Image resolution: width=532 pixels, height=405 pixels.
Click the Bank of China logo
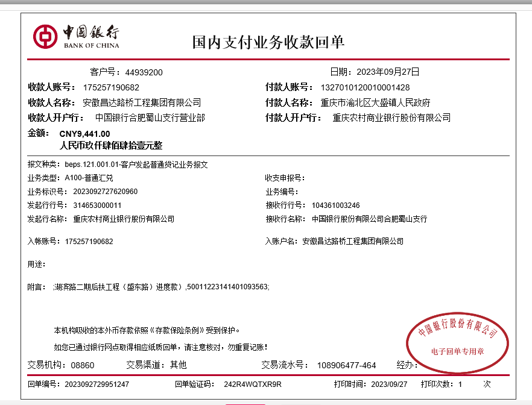76,37
